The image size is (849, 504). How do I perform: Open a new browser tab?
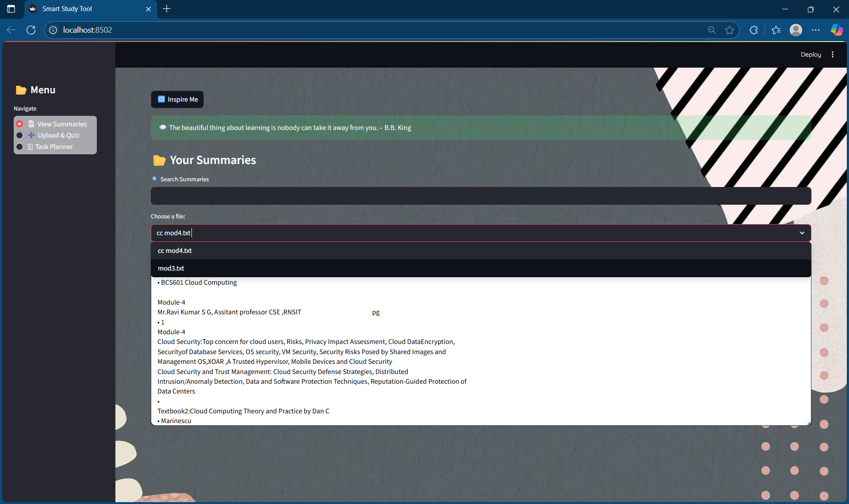(x=167, y=9)
